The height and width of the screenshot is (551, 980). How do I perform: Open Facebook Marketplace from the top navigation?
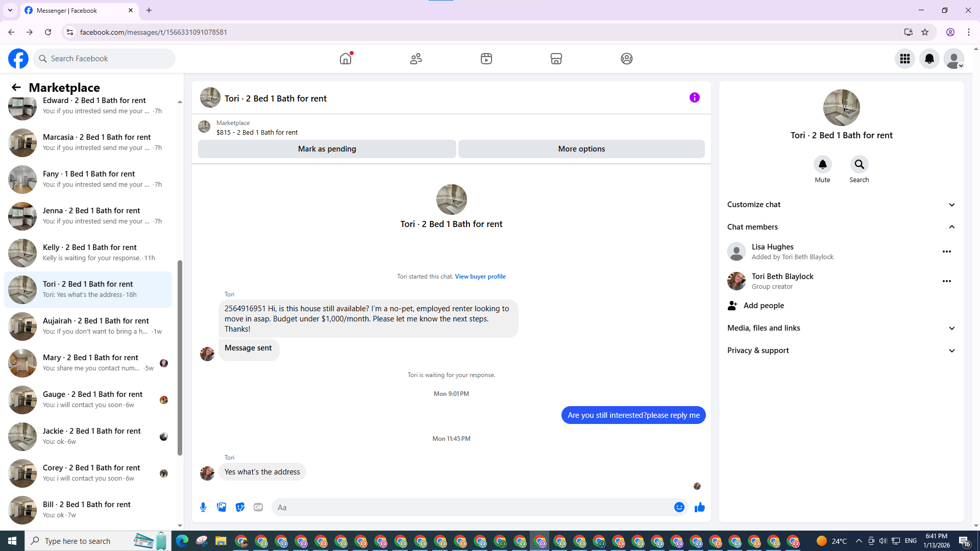click(556, 59)
